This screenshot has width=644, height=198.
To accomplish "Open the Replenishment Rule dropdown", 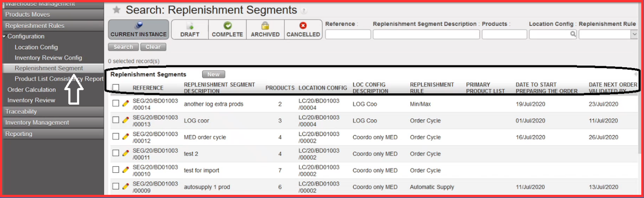I will point(634,34).
